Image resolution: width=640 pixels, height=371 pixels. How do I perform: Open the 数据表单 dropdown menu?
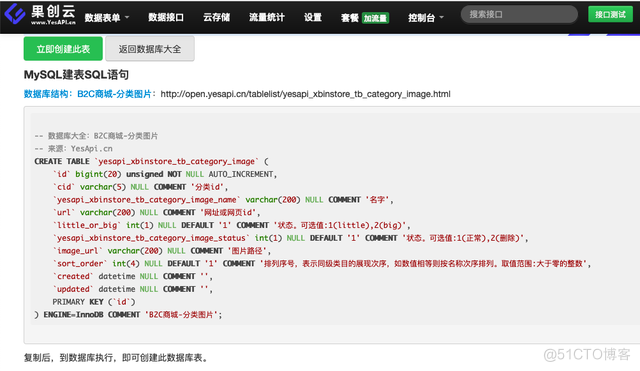[x=107, y=18]
